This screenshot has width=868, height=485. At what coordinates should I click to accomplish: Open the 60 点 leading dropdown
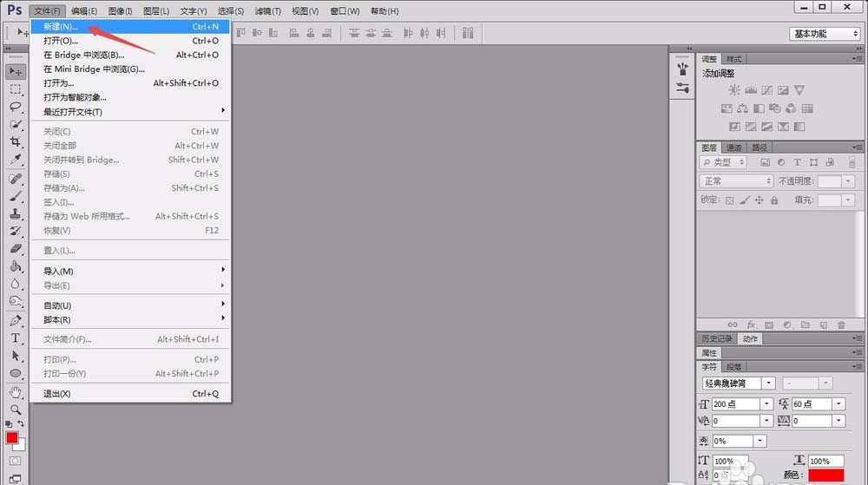pyautogui.click(x=838, y=403)
